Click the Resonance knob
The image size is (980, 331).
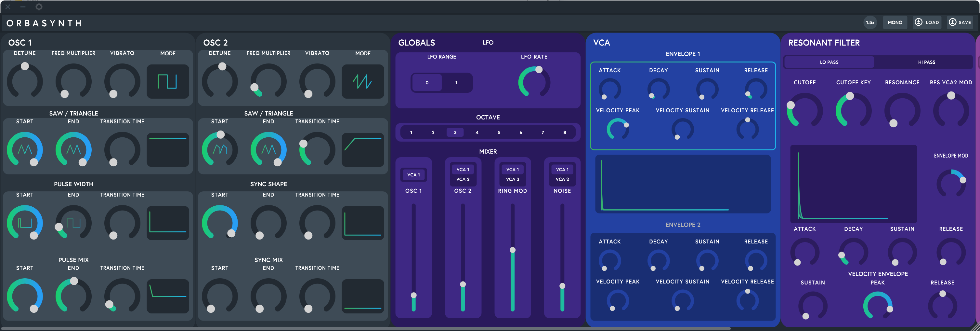[902, 110]
